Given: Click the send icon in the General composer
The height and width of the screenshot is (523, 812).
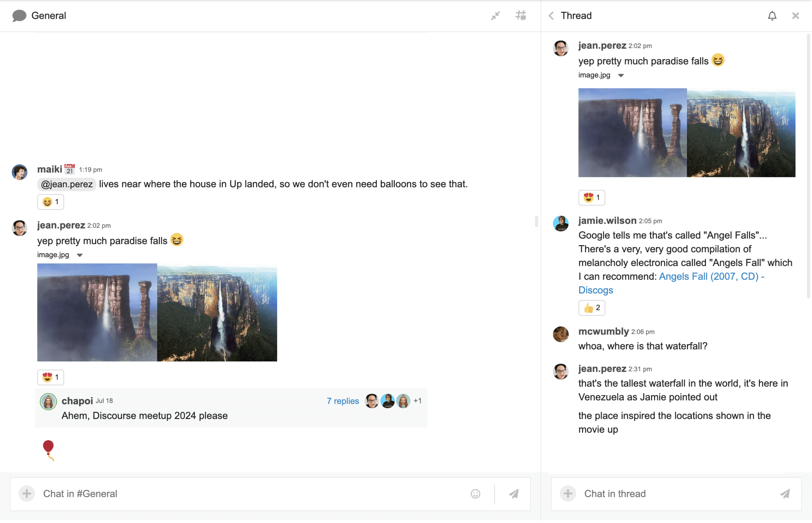Looking at the screenshot, I should pos(514,493).
